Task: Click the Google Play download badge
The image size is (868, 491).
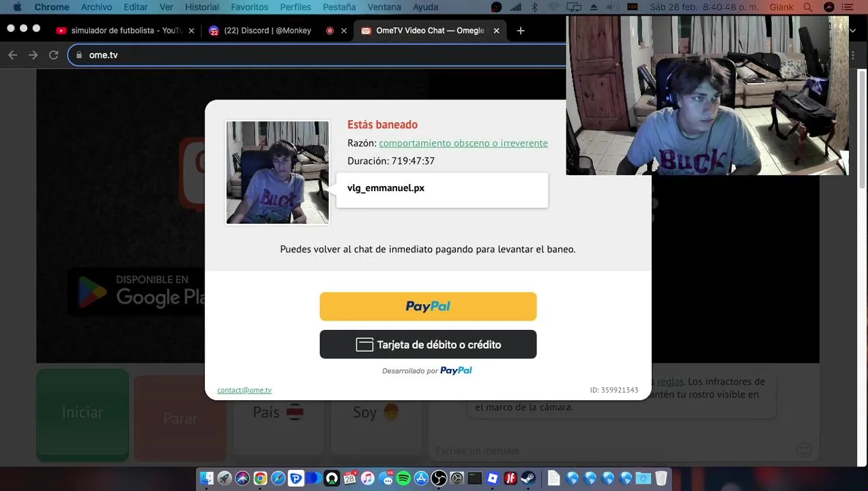Action: tap(136, 291)
